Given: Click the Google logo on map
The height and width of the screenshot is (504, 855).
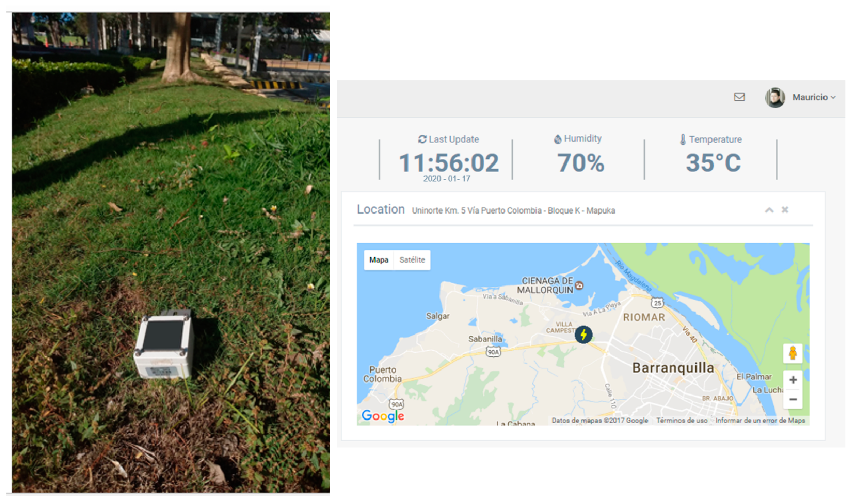Looking at the screenshot, I should (383, 416).
